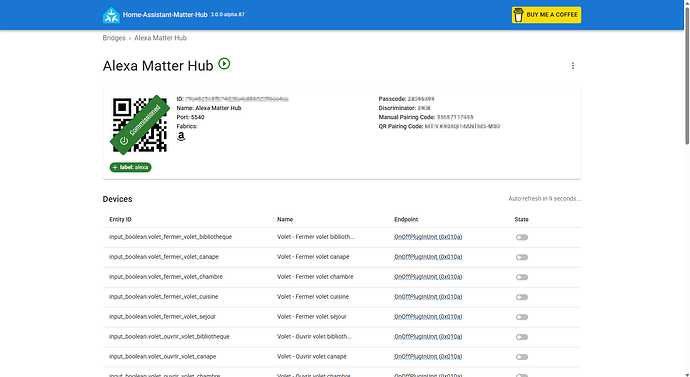Select input_boolean.volet_fermer_volet_bibliotheque entity ID
The height and width of the screenshot is (377, 690).
click(x=170, y=237)
